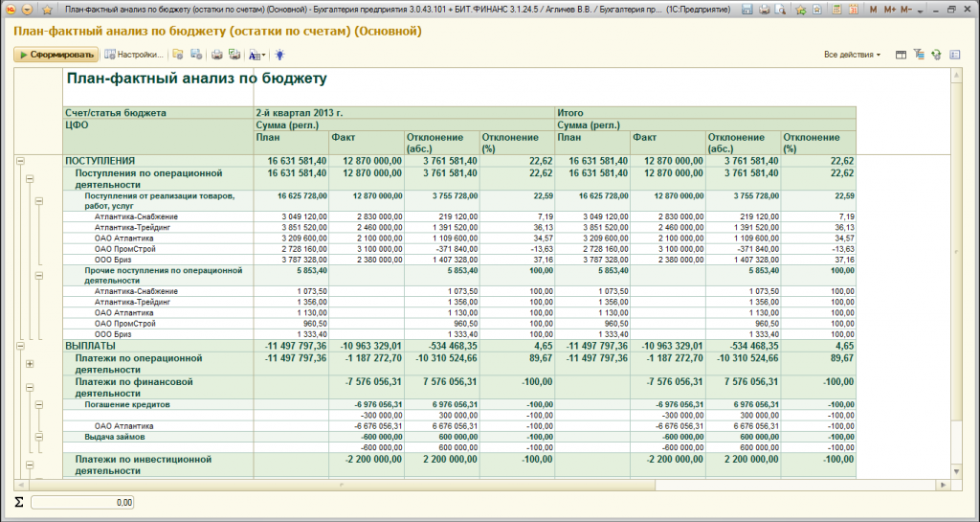
Task: Collapse the ПОСТУПЛЕНИЯ group
Action: 20,161
